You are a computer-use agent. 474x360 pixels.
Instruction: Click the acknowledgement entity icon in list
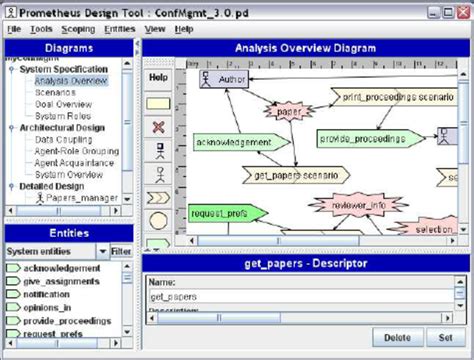click(13, 268)
